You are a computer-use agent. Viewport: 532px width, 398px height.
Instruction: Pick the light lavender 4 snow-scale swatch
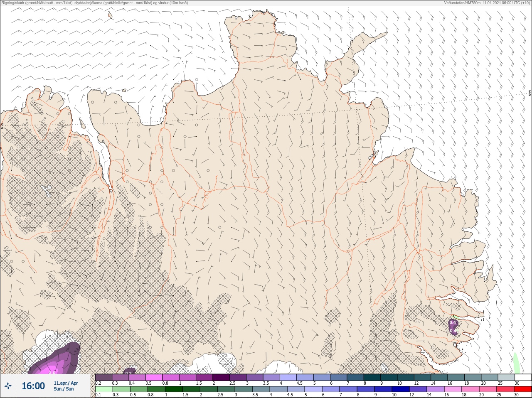tap(288, 377)
